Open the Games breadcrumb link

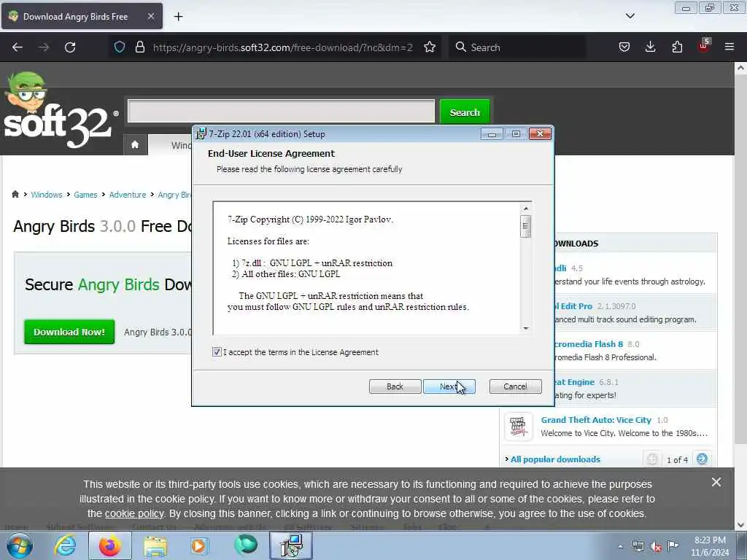(x=85, y=195)
